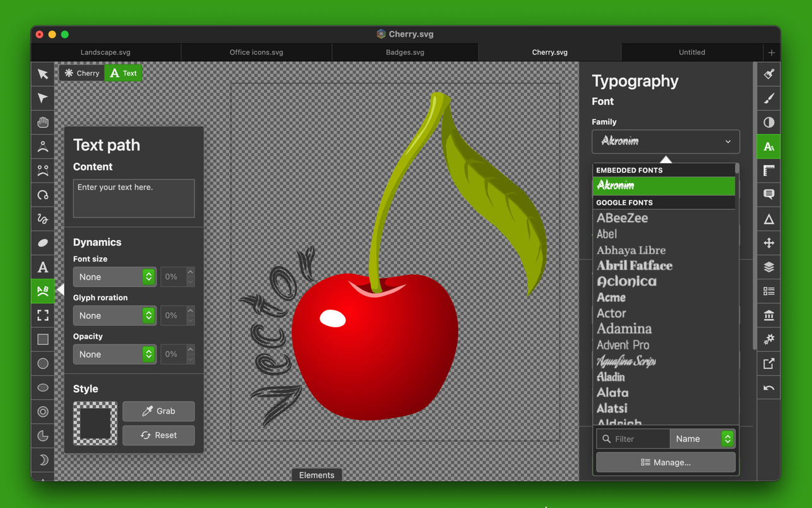
Task: Open the Layers panel icon
Action: (x=768, y=267)
